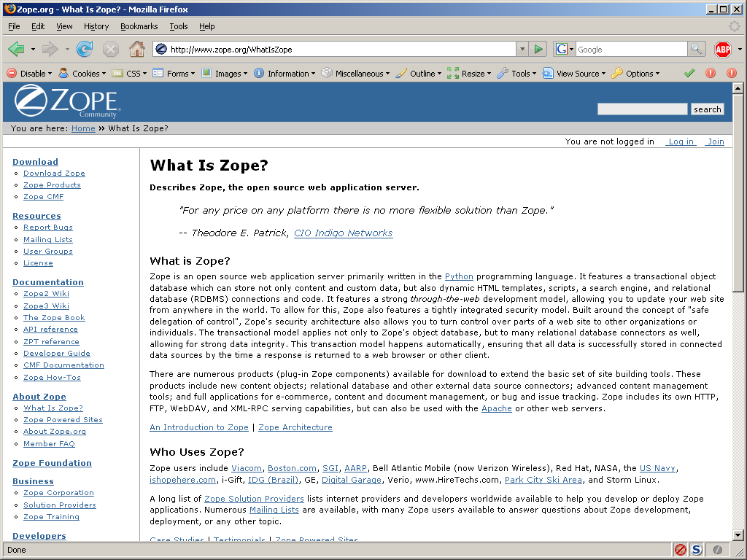Open the Edit menu
The height and width of the screenshot is (560, 747).
tap(38, 26)
